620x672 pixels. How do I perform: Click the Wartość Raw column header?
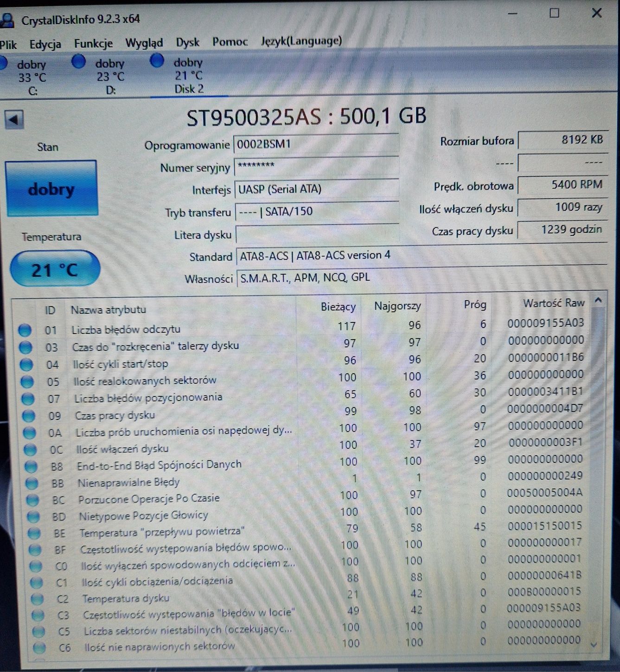[x=554, y=303]
